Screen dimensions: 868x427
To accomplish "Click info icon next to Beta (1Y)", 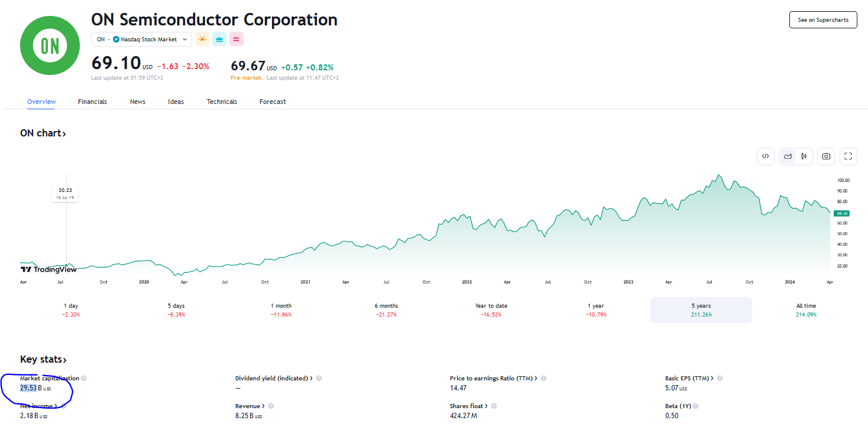I will [696, 406].
